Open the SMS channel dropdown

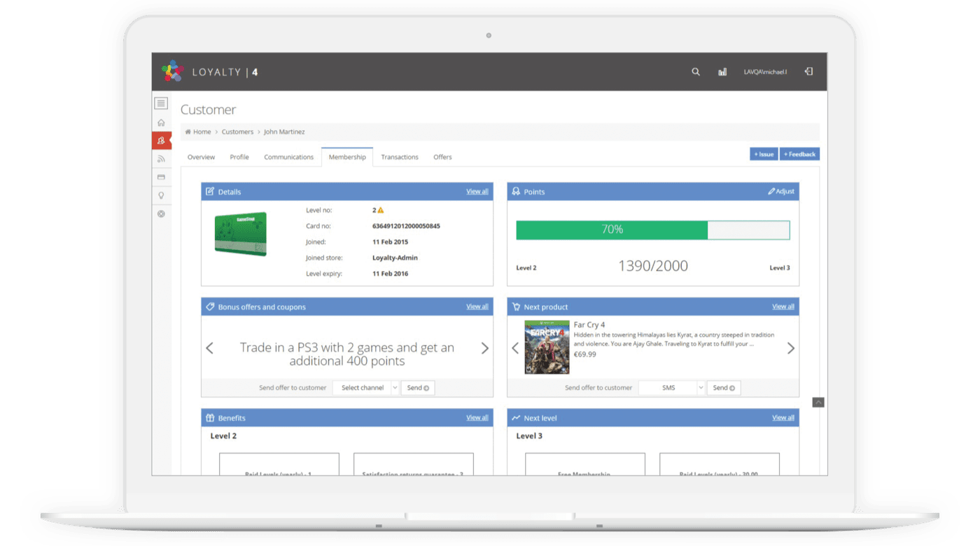pyautogui.click(x=671, y=388)
